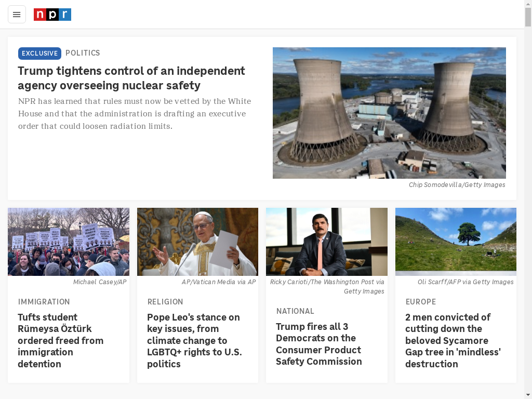Read the Tufts student Rümeysa Öztürk story

61,340
